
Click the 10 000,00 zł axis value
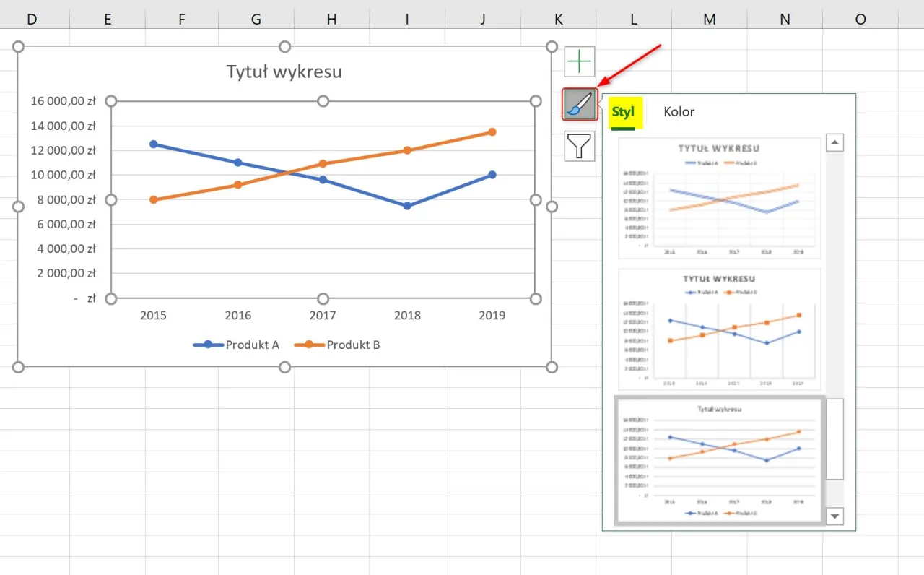pos(64,175)
